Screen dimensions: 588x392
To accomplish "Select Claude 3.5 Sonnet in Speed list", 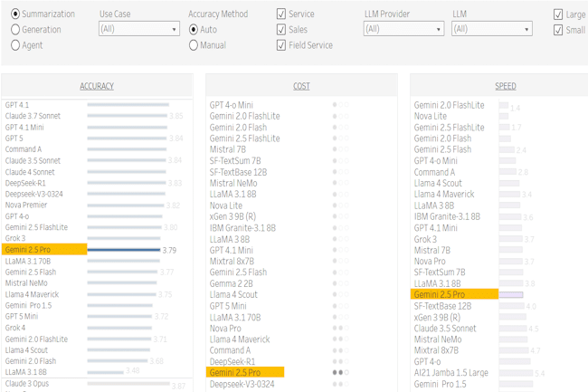I will click(x=445, y=329).
